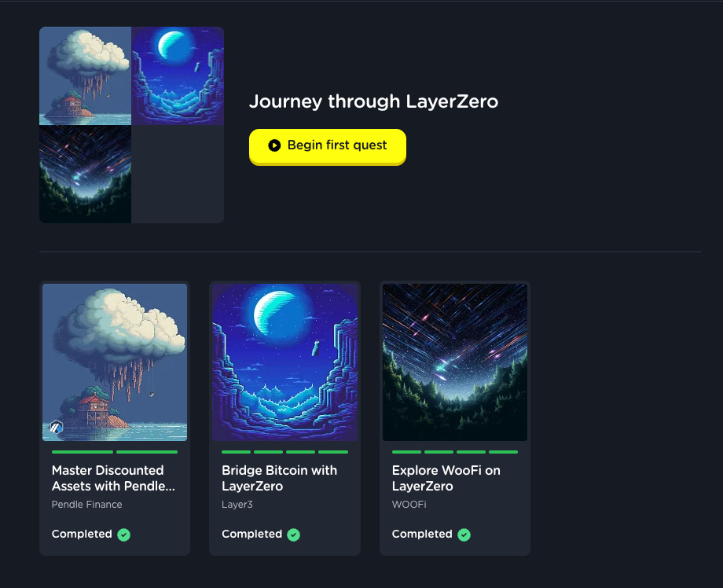Screen dimensions: 723x588
Task: Open the shooting stars forest thumbnail in collage
Action: (x=86, y=175)
